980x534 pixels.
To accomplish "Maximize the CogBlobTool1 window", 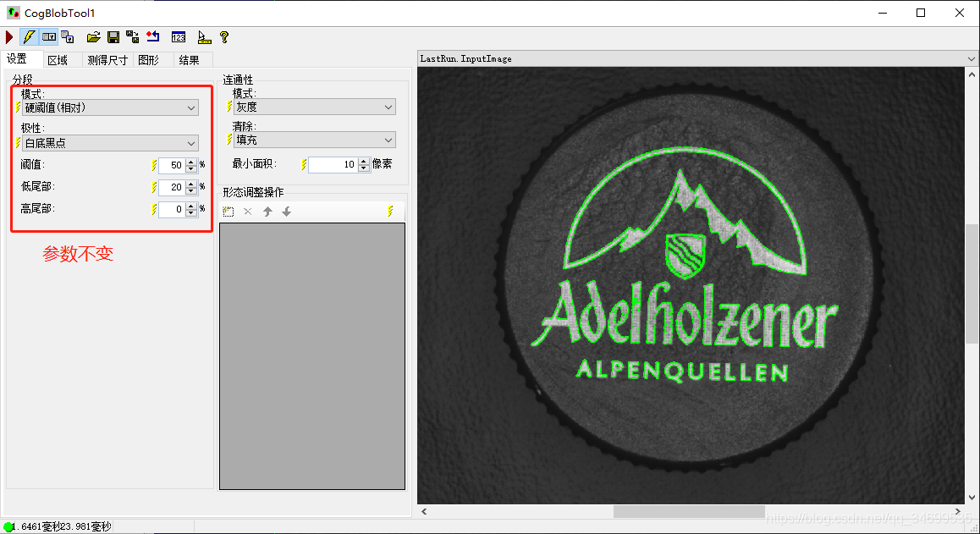I will point(921,13).
